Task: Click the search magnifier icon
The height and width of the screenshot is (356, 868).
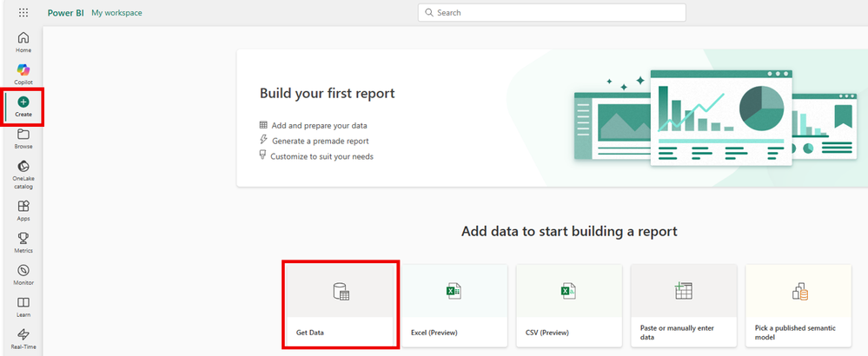Action: coord(429,12)
